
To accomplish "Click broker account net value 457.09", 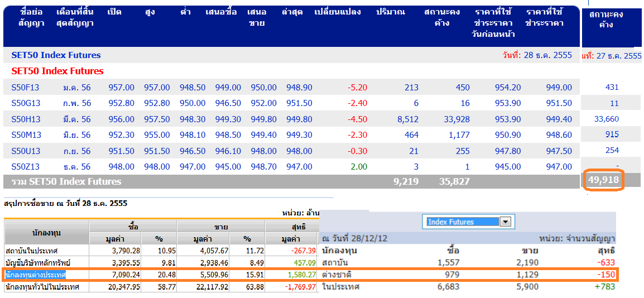I will point(304,263).
